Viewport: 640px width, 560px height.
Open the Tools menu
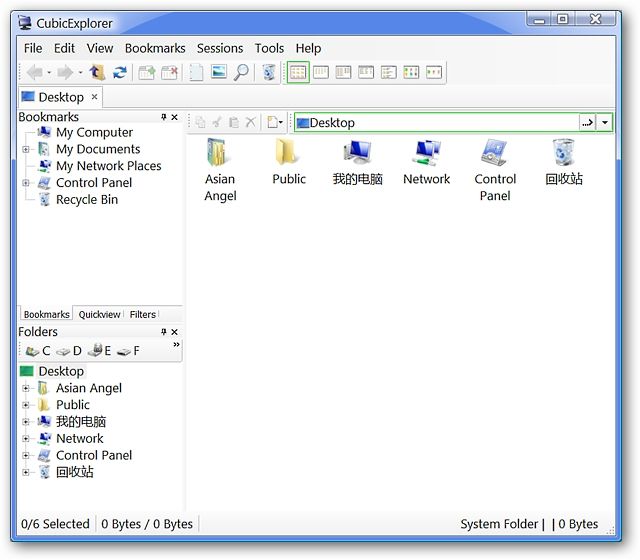(269, 48)
